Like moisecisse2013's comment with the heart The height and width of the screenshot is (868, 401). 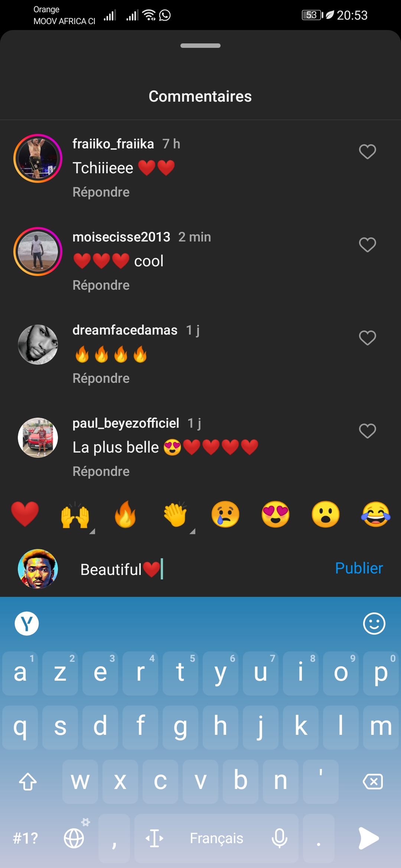tap(367, 245)
